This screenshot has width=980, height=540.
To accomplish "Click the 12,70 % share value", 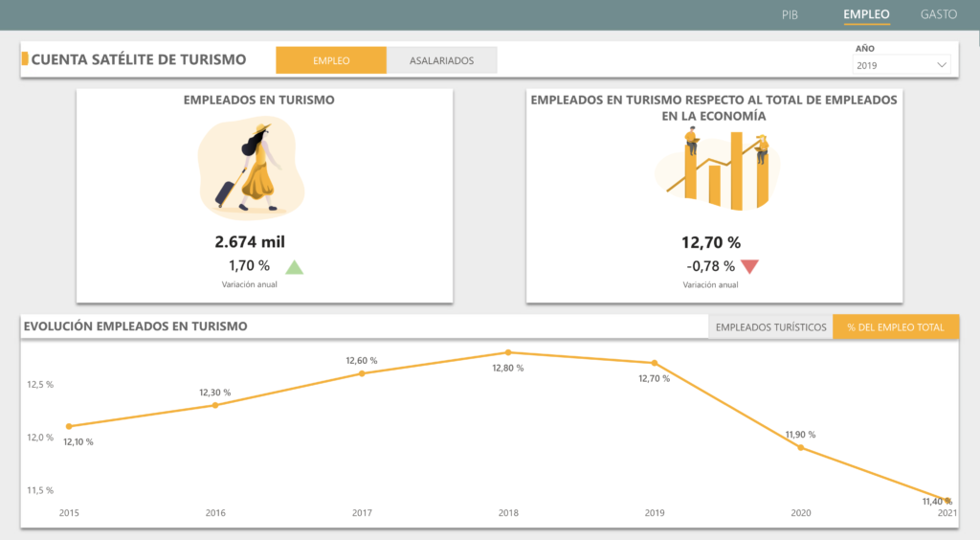I will point(710,242).
